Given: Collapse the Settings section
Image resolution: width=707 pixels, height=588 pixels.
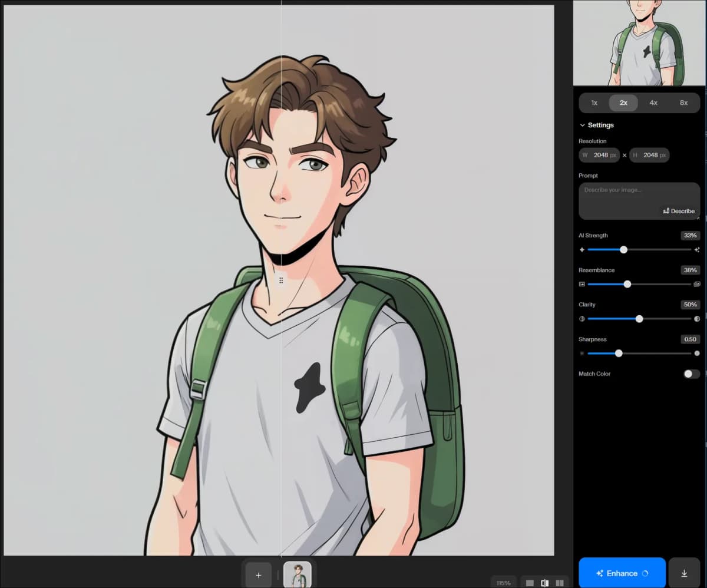Looking at the screenshot, I should click(x=597, y=125).
